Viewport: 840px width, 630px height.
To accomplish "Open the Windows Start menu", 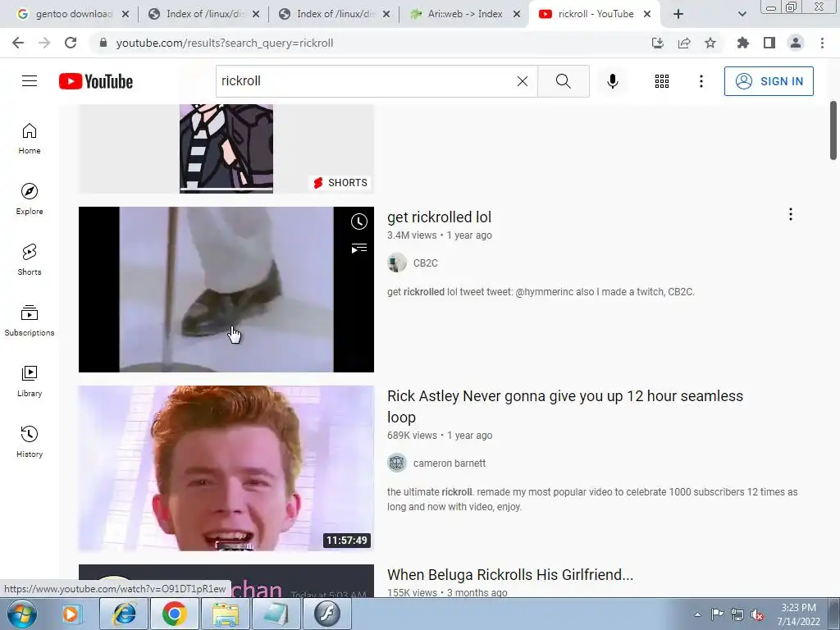I will click(x=22, y=614).
